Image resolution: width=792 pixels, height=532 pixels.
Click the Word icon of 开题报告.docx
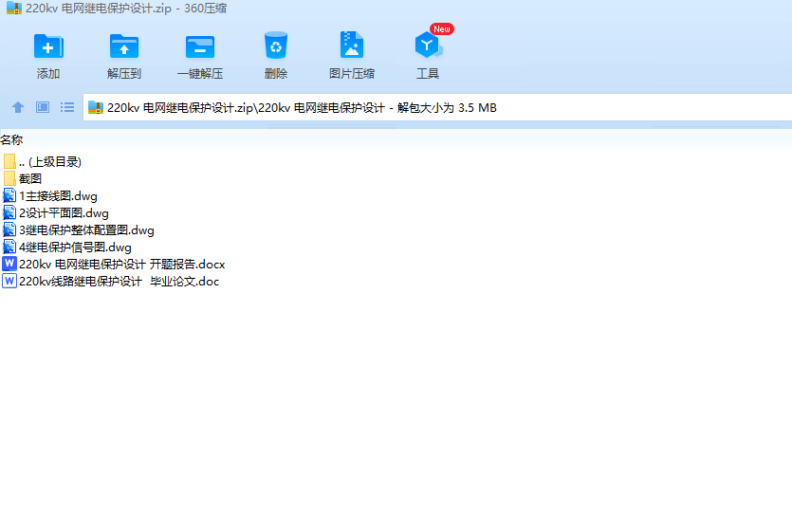click(9, 264)
